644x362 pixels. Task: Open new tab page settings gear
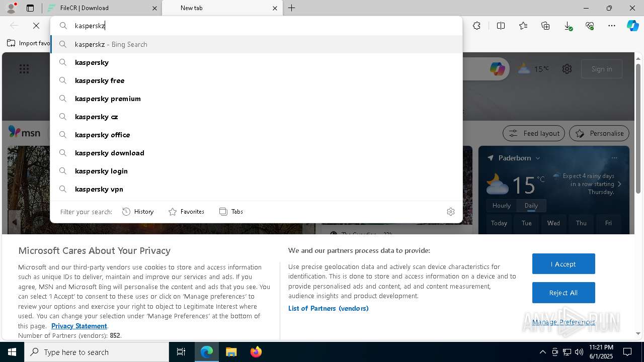click(x=567, y=69)
